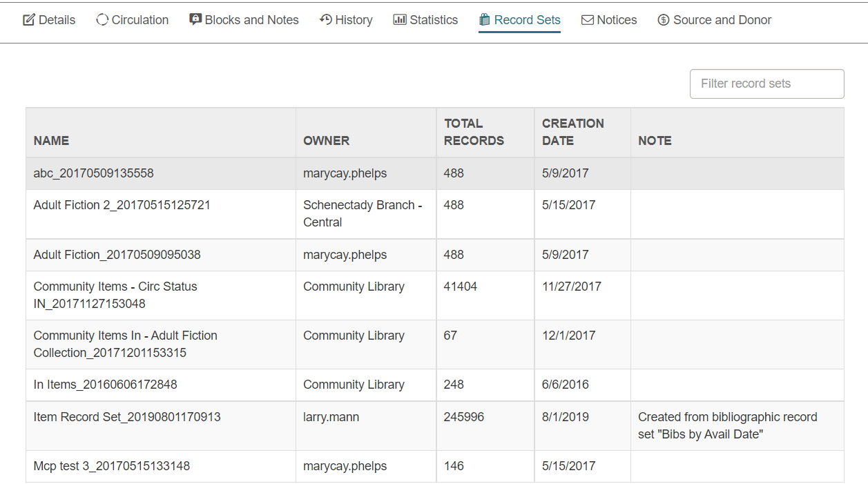This screenshot has height=484, width=868.
Task: Click the History clock icon
Action: tap(325, 19)
